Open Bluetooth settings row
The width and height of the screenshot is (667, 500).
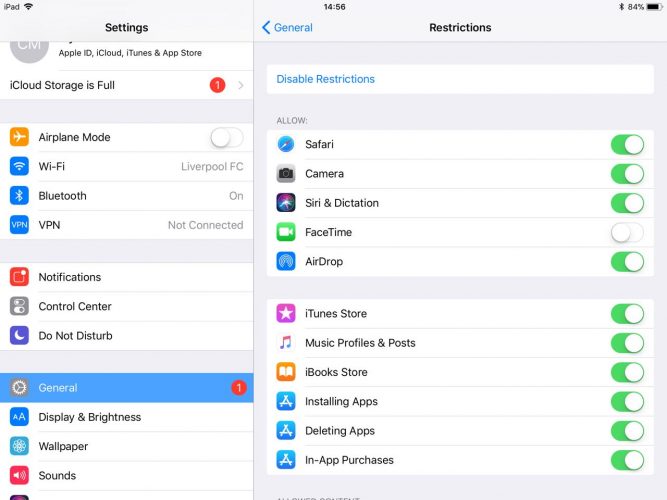click(x=127, y=196)
